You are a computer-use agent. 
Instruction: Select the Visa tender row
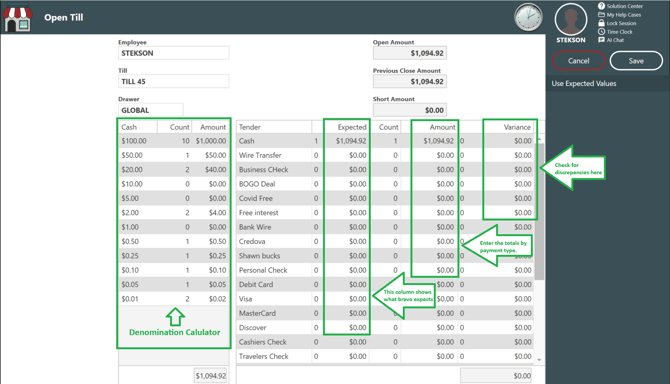(385, 299)
